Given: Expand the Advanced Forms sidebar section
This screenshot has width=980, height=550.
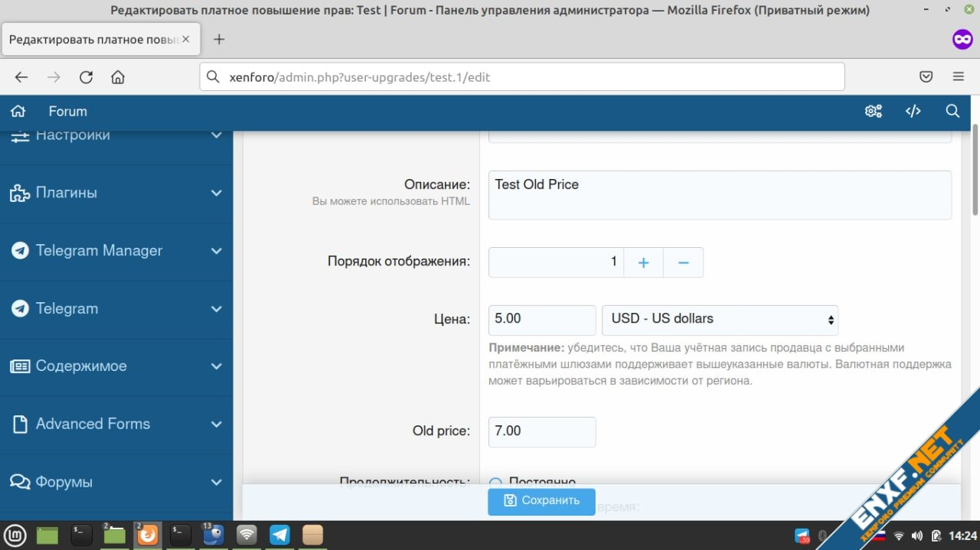Looking at the screenshot, I should (x=216, y=424).
